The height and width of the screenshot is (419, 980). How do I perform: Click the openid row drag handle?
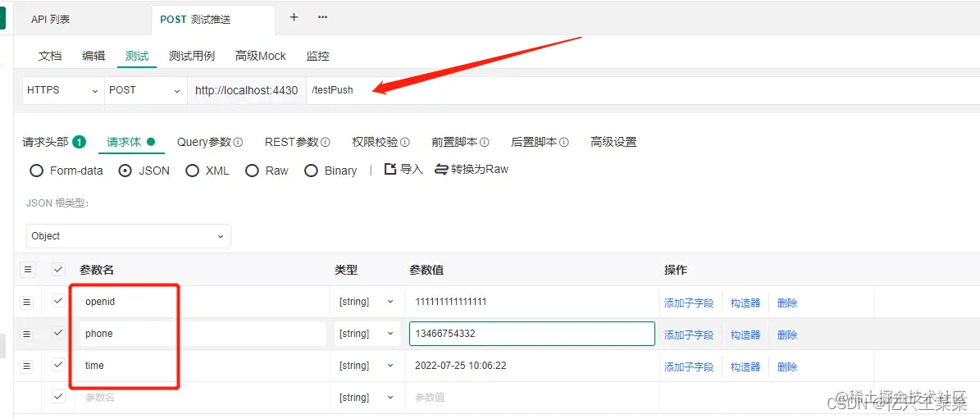click(x=26, y=302)
